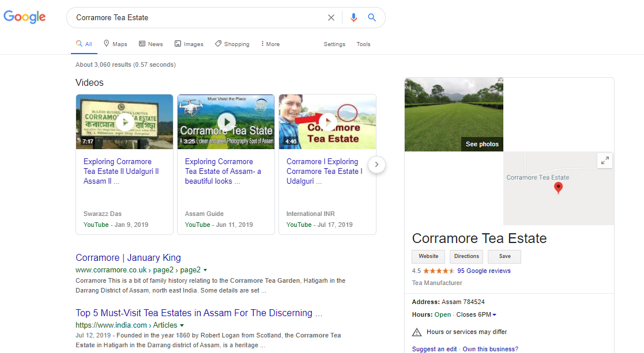Open 'Top 5 Must-Visit Tea Estates in Assam' result

(x=199, y=313)
